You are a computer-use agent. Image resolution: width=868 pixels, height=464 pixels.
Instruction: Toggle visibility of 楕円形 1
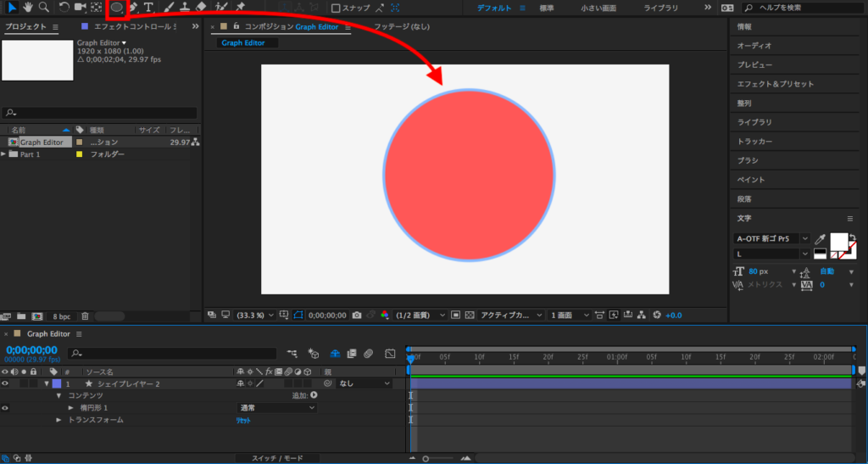pos(5,408)
